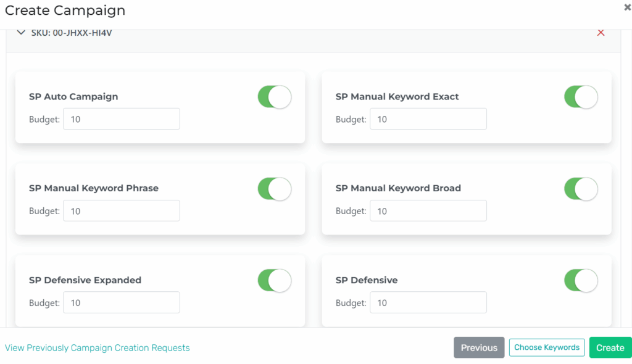The image size is (632, 364).
Task: Edit the SP Auto Campaign budget field
Action: pyautogui.click(x=121, y=118)
